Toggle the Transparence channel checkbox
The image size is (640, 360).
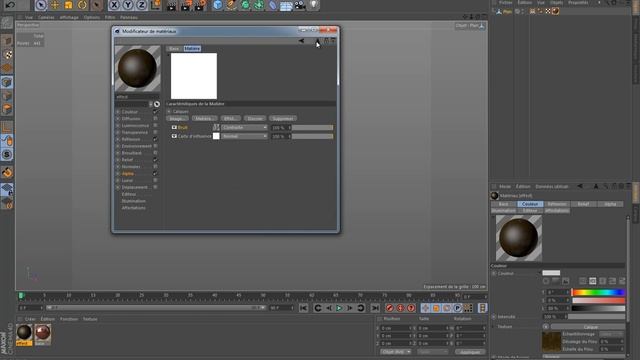pyautogui.click(x=155, y=132)
